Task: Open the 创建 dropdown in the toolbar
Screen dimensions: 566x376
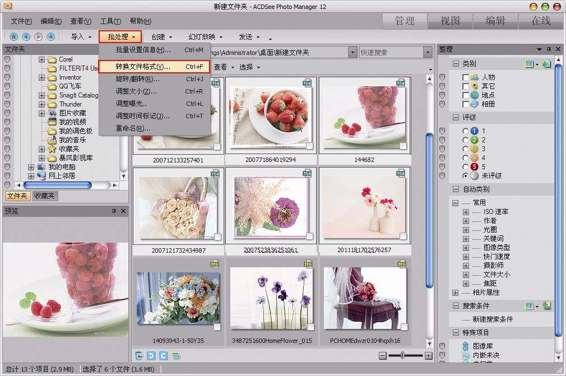Action: pos(162,37)
